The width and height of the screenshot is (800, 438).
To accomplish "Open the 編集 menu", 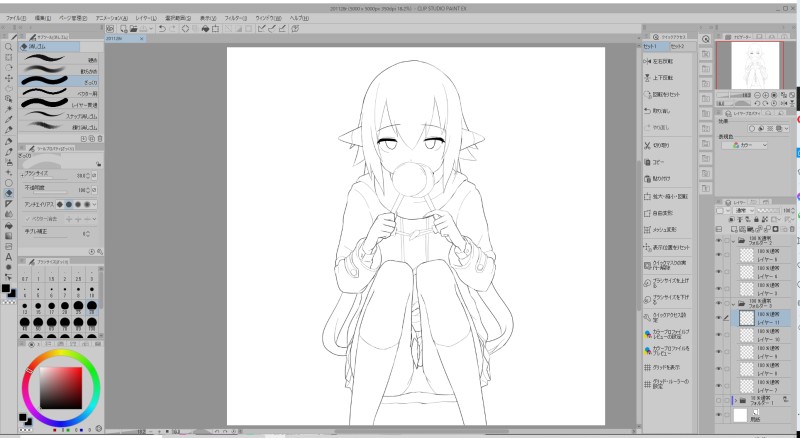I will pyautogui.click(x=43, y=18).
